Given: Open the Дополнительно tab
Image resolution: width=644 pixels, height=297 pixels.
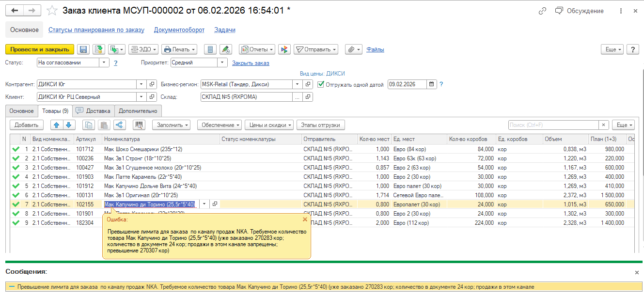Looking at the screenshot, I should pyautogui.click(x=138, y=111).
